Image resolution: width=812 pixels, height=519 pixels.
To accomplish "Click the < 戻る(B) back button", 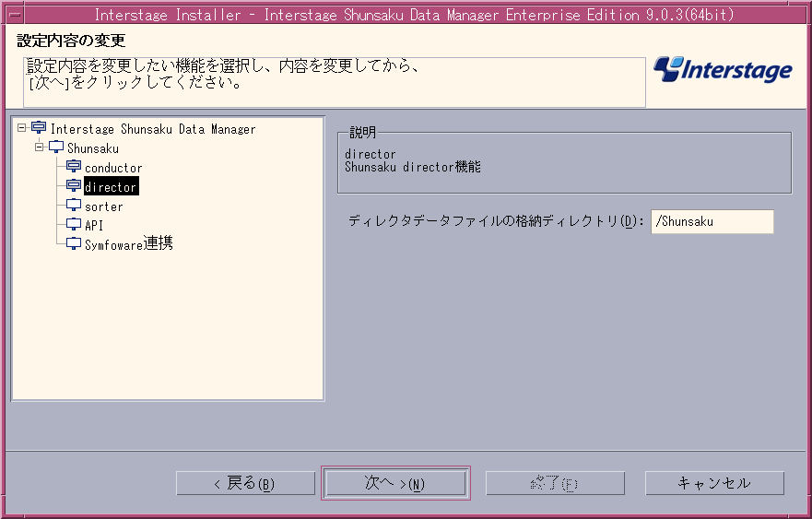I will 245,483.
